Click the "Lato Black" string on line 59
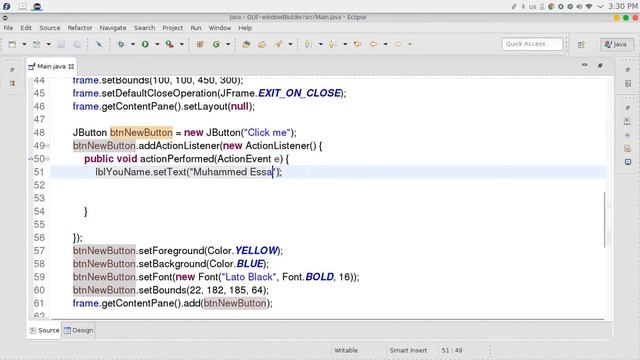Screen dimensions: 640x360 (249, 277)
